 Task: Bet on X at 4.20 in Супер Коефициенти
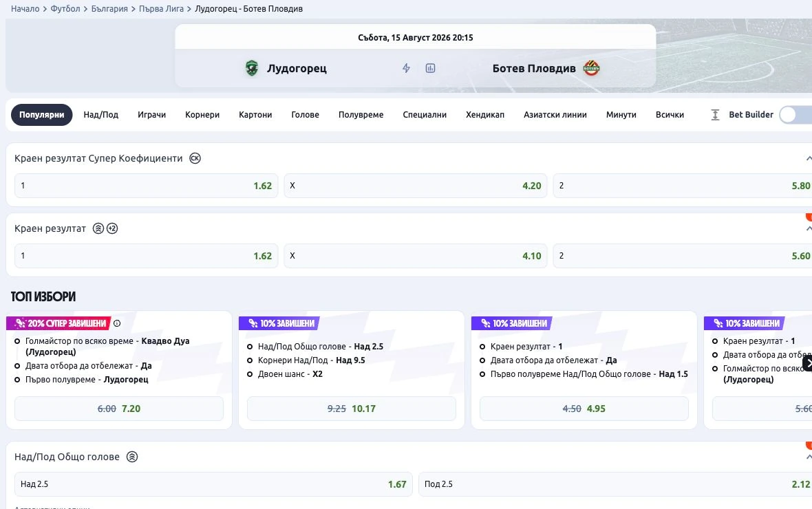(x=416, y=186)
